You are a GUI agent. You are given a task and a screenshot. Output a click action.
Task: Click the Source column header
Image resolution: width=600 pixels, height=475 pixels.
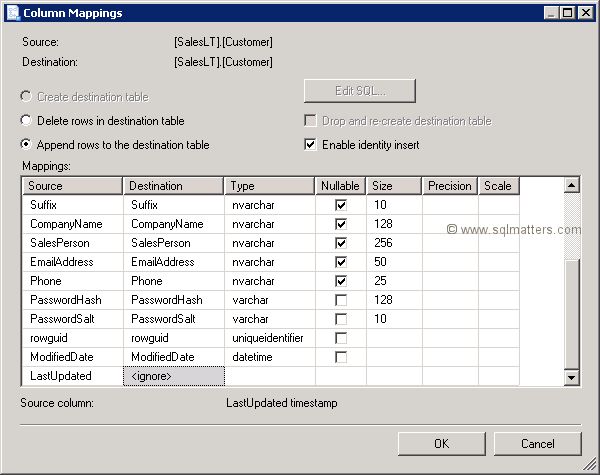click(x=72, y=186)
